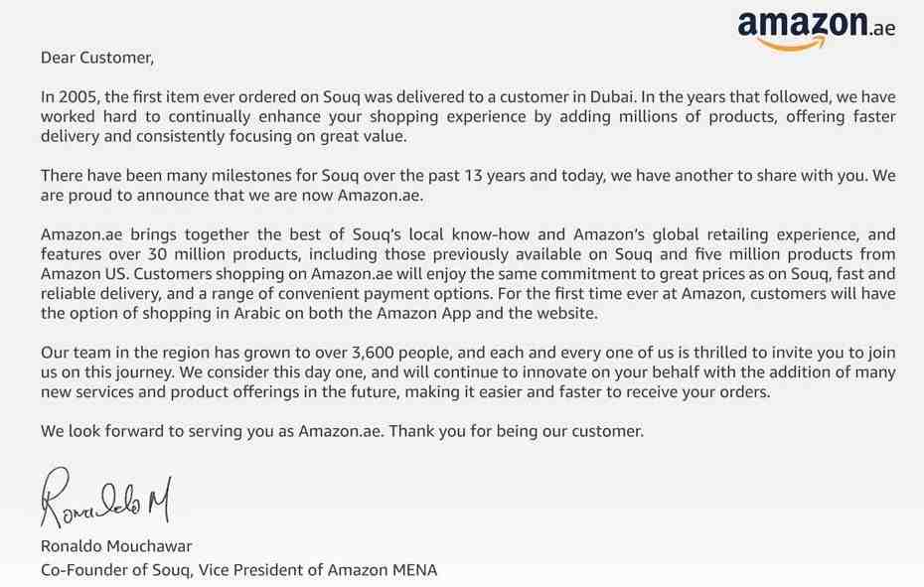Click the title line "Co-Founder of Souq"
The height and width of the screenshot is (587, 924).
115,570
